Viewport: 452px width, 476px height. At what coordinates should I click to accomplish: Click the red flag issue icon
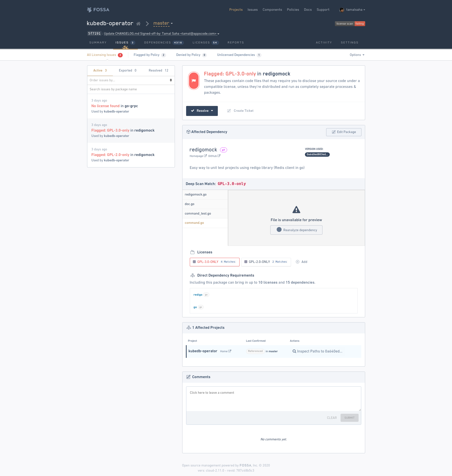(x=194, y=80)
